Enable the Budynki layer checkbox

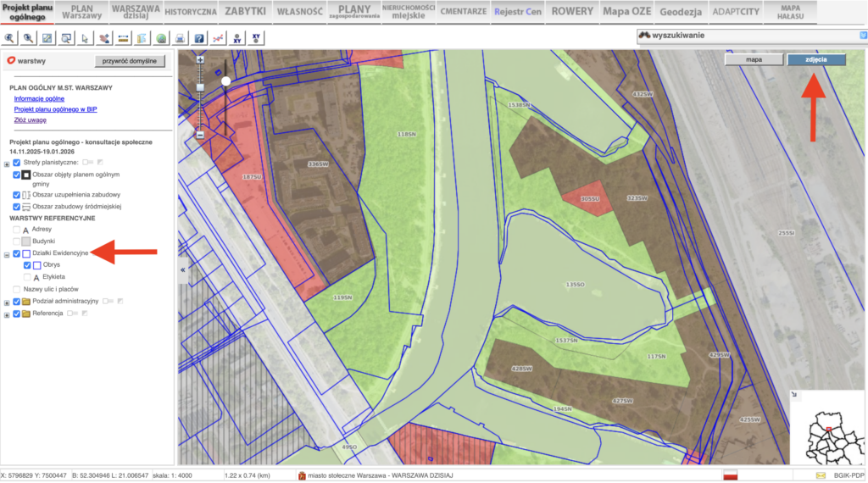[x=17, y=241]
